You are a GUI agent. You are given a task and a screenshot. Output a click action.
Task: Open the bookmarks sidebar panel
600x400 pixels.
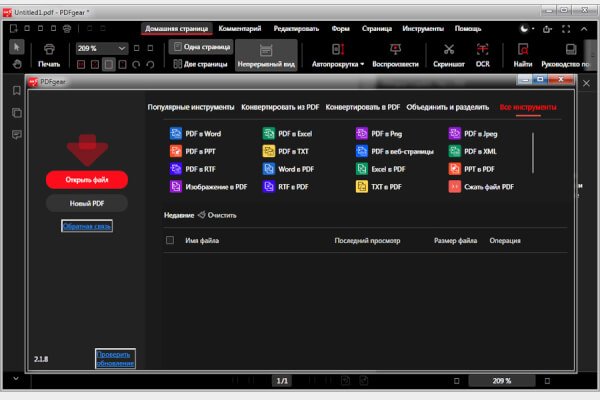[16, 91]
